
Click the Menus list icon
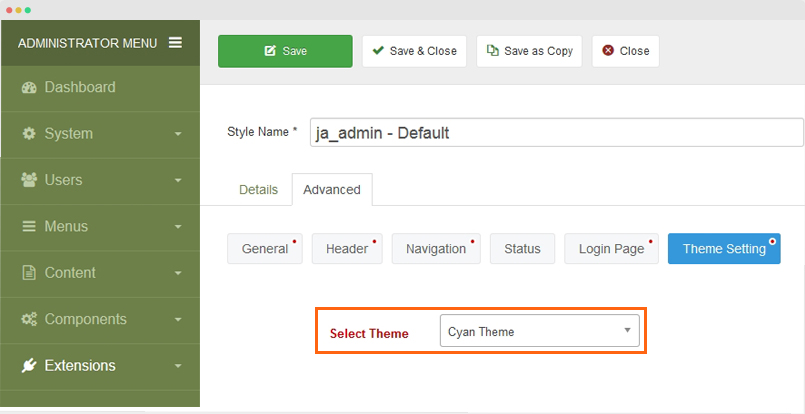click(29, 227)
